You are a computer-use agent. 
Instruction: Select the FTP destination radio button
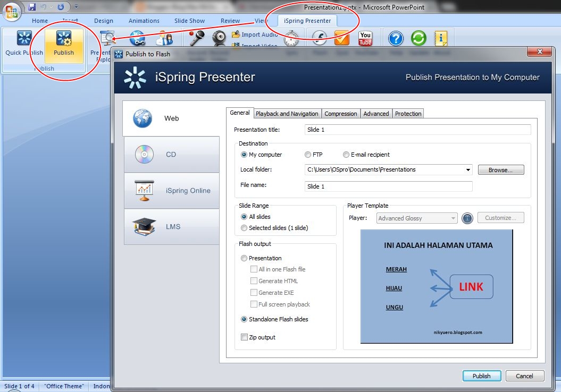pyautogui.click(x=307, y=155)
